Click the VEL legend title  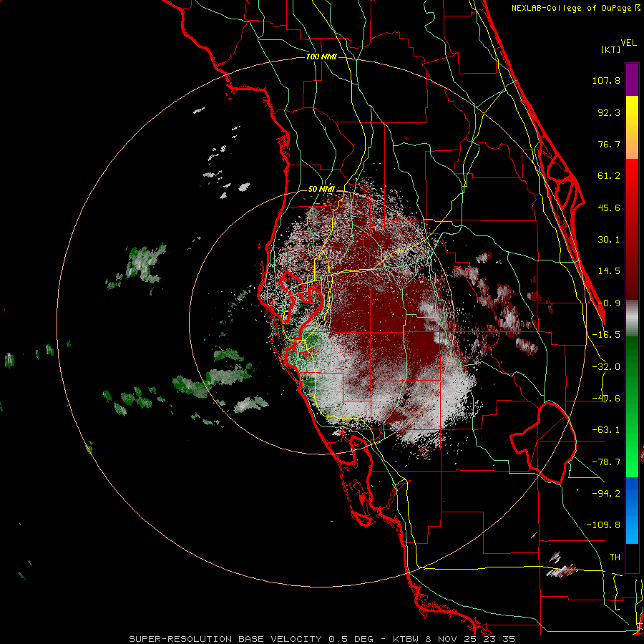pyautogui.click(x=628, y=43)
